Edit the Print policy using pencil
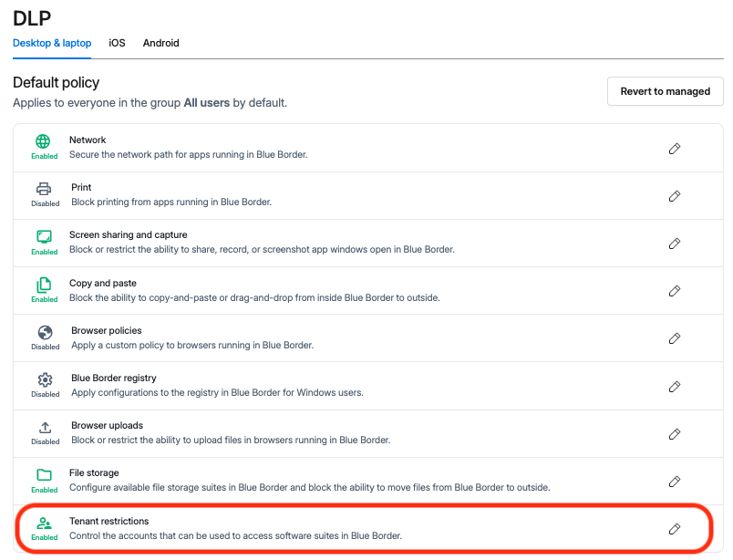Image resolution: width=733 pixels, height=560 pixels. pyautogui.click(x=674, y=196)
